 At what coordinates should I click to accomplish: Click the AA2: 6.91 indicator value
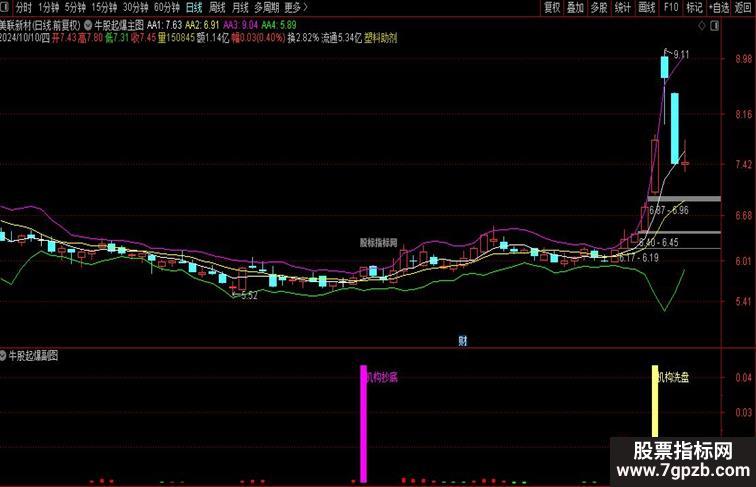tap(202, 25)
